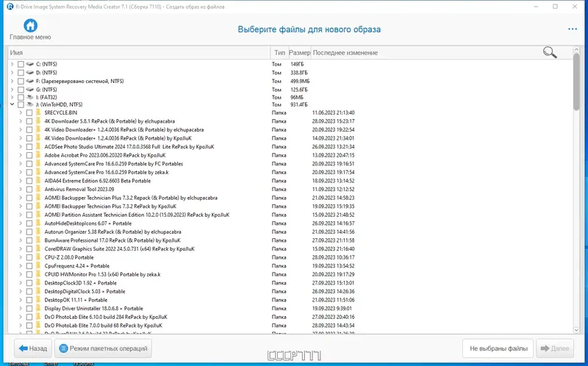
Task: Click the J: (WinToHDD) drive icon
Action: click(30, 104)
